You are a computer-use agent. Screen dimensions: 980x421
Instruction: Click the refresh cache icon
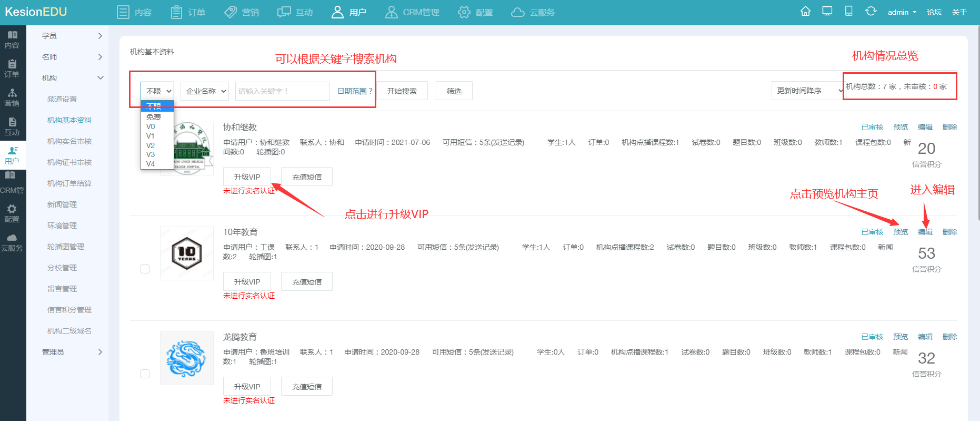(x=871, y=11)
